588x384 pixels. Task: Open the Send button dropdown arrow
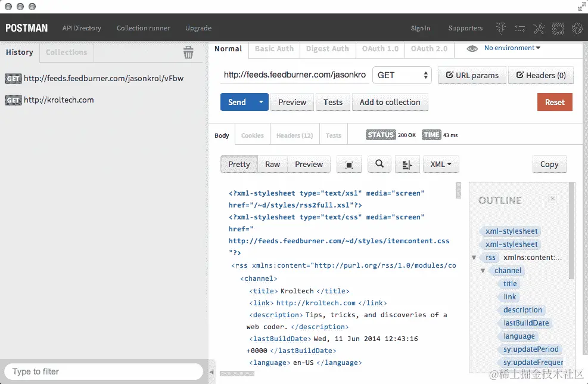(x=261, y=102)
